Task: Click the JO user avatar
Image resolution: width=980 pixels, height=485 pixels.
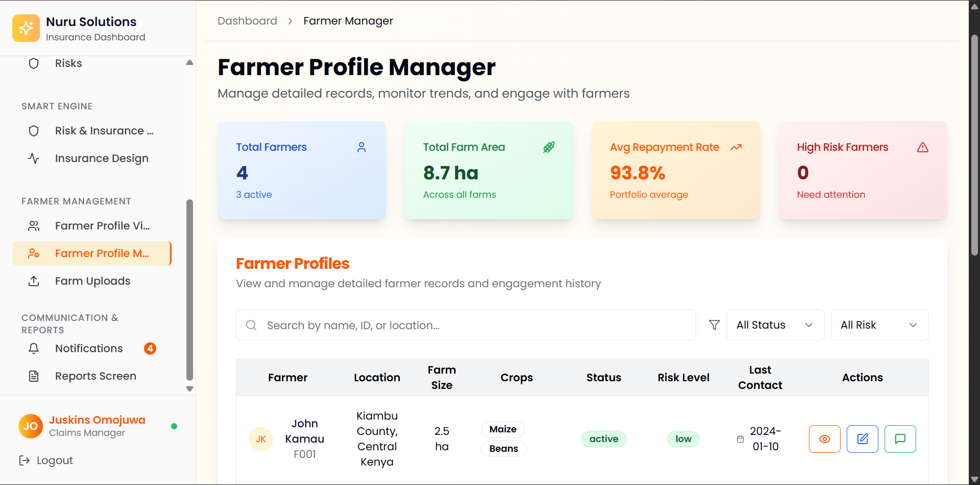Action: [x=31, y=426]
